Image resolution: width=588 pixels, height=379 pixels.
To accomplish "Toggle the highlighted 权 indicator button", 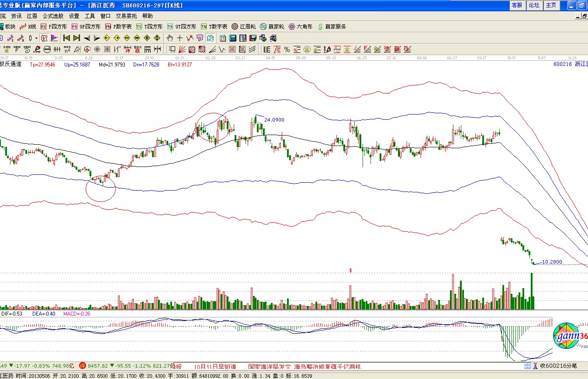I will pos(44,38).
